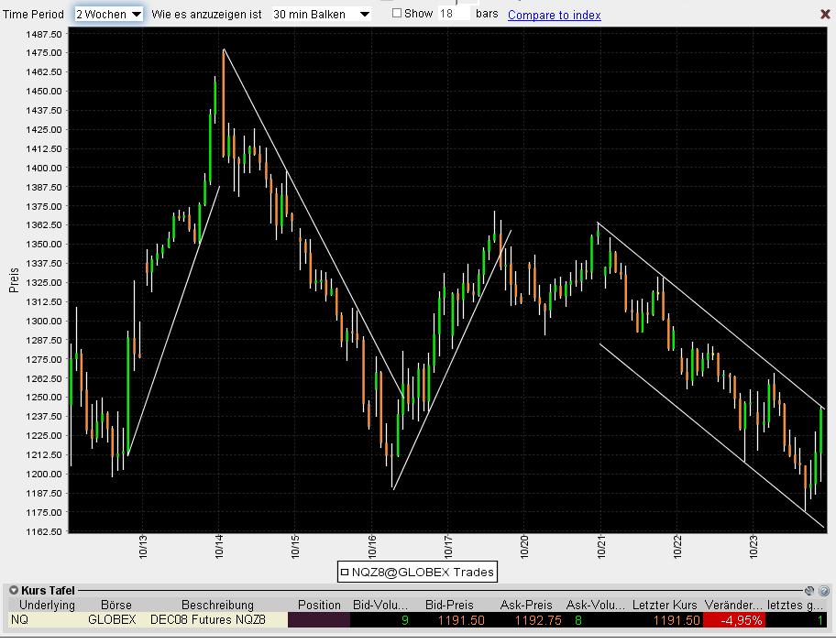
Task: Click the configure wrench icon in Kurs Tafel
Action: tap(809, 590)
